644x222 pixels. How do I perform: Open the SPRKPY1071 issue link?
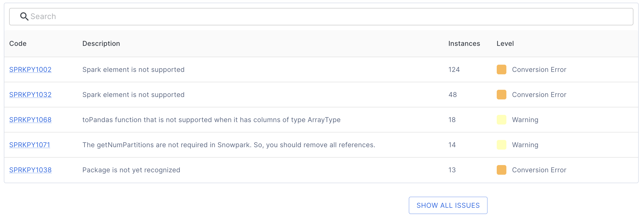pos(29,145)
